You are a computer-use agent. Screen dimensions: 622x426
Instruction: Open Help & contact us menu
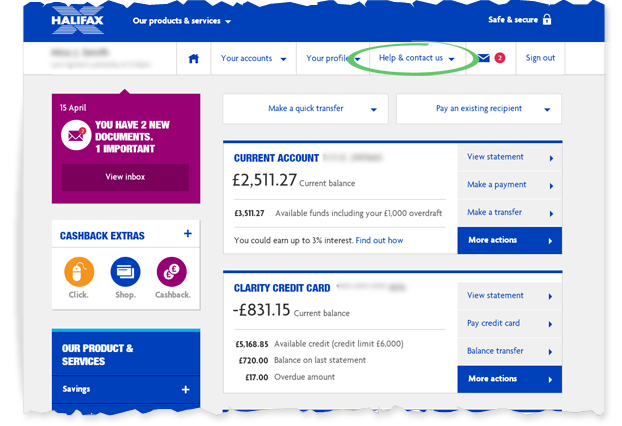(x=417, y=58)
